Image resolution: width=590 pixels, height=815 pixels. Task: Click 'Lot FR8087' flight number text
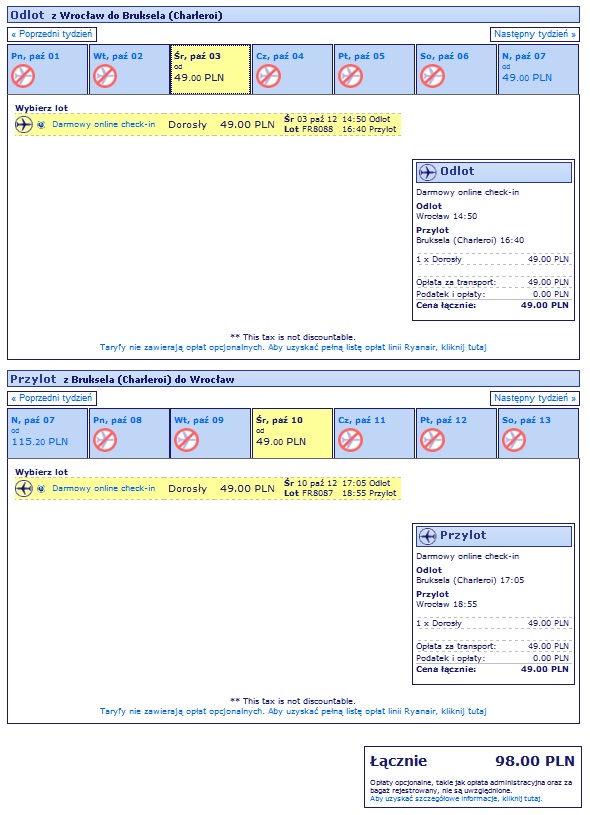point(308,493)
